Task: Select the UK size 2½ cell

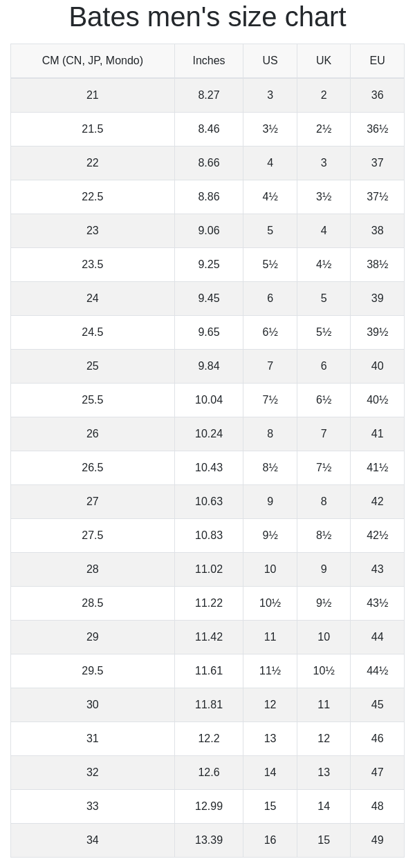Action: point(324,129)
